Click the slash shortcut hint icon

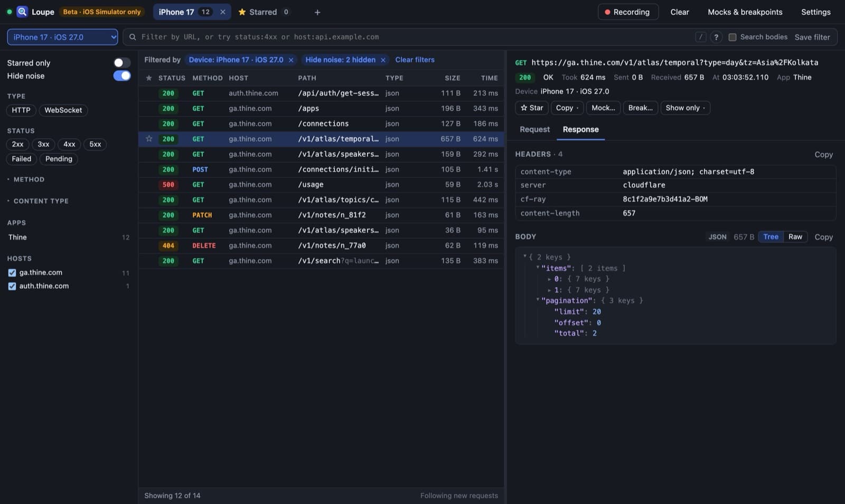[x=701, y=37]
